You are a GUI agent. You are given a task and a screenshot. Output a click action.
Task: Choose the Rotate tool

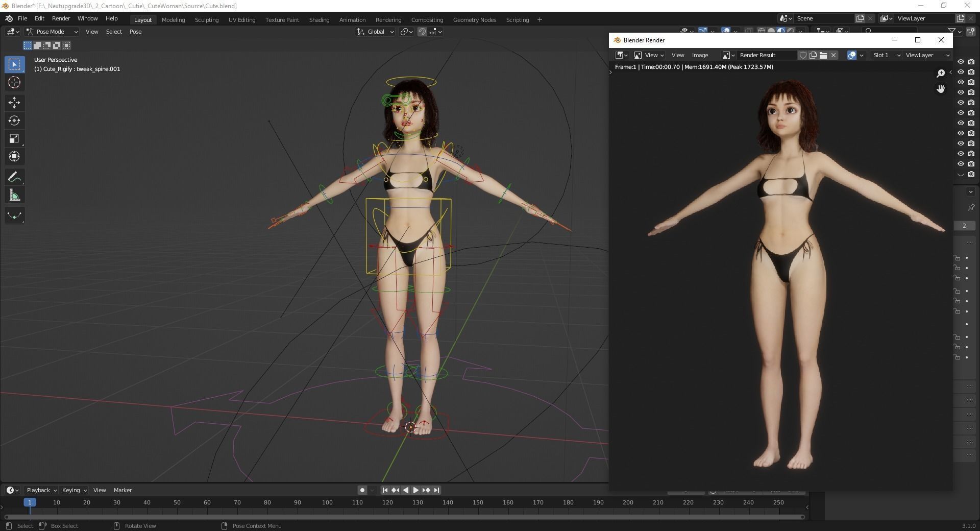[x=14, y=120]
